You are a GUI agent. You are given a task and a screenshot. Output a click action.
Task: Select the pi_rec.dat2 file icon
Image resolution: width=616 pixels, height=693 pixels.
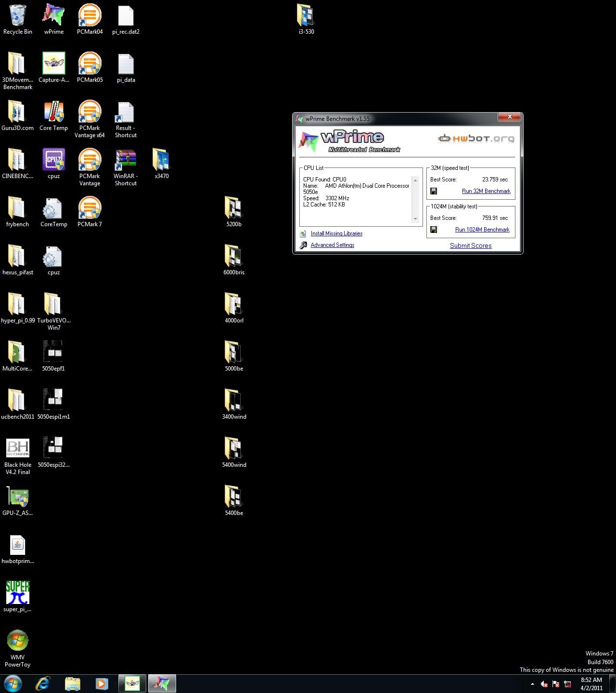coord(126,16)
